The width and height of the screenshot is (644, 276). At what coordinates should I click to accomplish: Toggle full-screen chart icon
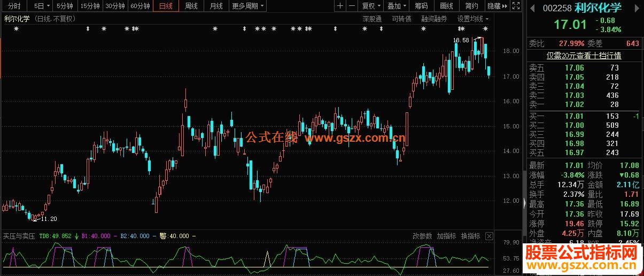pyautogui.click(x=516, y=6)
